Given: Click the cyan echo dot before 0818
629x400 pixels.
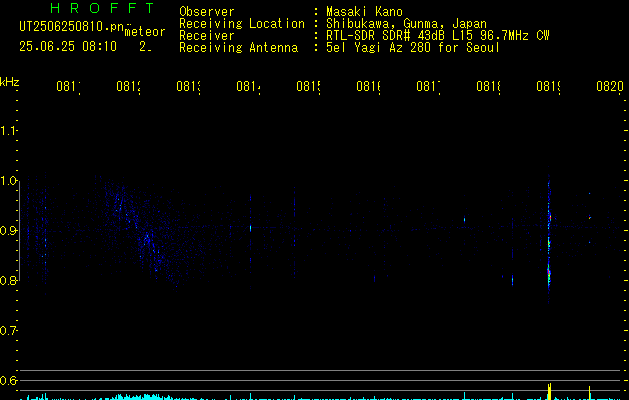Looking at the screenshot, I should tap(465, 219).
